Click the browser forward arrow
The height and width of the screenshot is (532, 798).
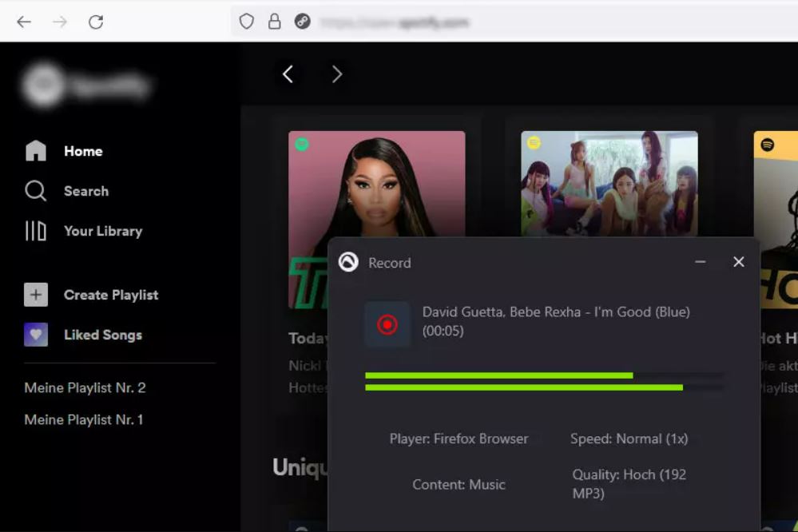[60, 22]
